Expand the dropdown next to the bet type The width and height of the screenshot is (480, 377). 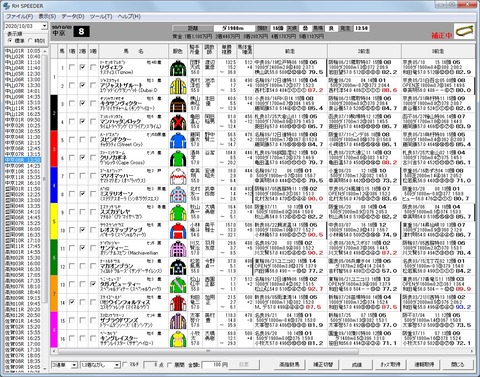(x=117, y=365)
